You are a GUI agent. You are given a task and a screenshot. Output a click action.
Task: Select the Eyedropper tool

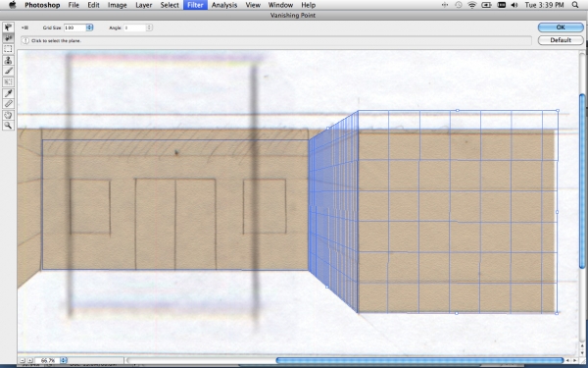(8, 93)
